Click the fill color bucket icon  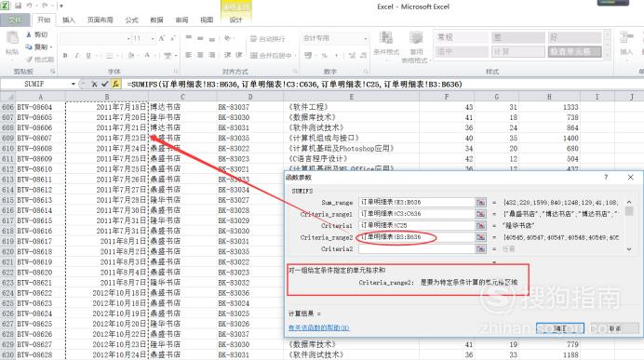[x=130, y=56]
